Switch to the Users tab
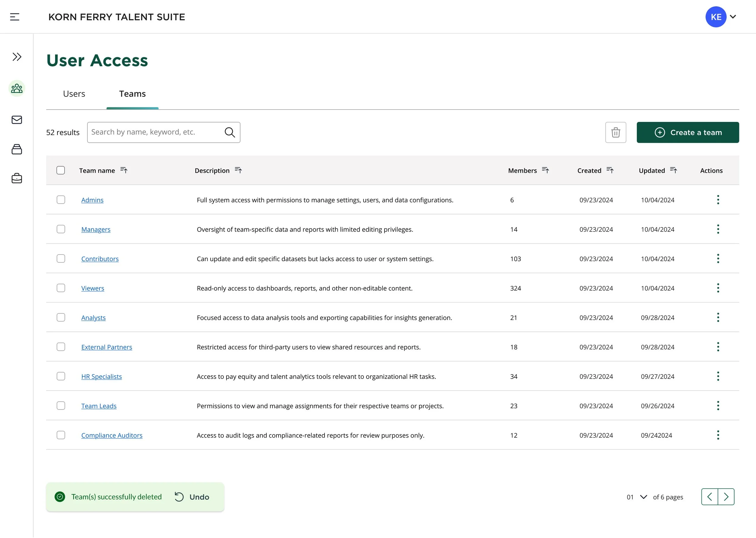Image resolution: width=756 pixels, height=538 pixels. coord(74,94)
